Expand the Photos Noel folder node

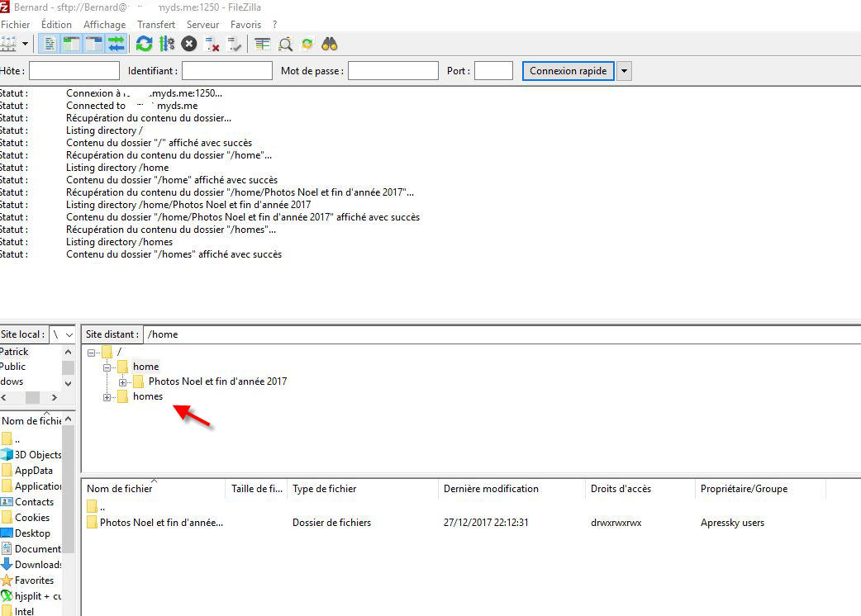pyautogui.click(x=122, y=381)
